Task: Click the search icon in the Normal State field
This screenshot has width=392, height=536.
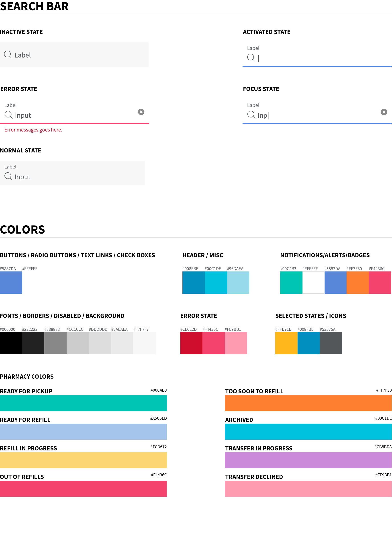Action: tap(8, 176)
